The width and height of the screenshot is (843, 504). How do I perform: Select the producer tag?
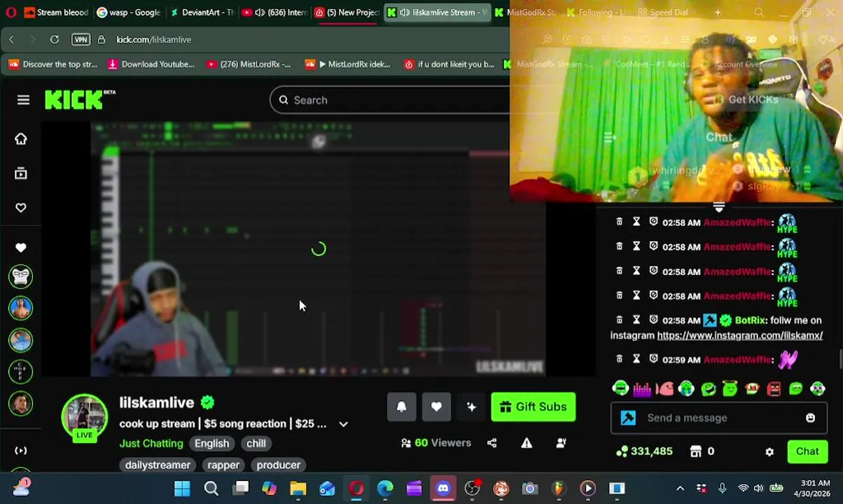[279, 465]
